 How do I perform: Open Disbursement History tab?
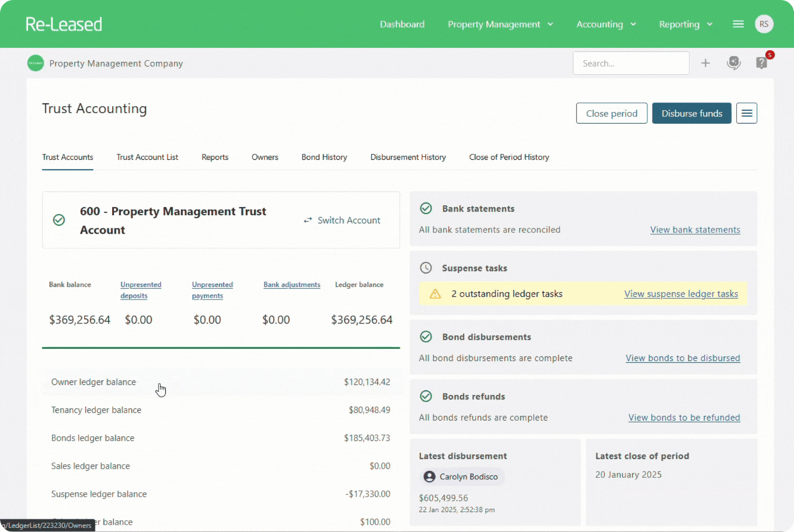pyautogui.click(x=408, y=157)
